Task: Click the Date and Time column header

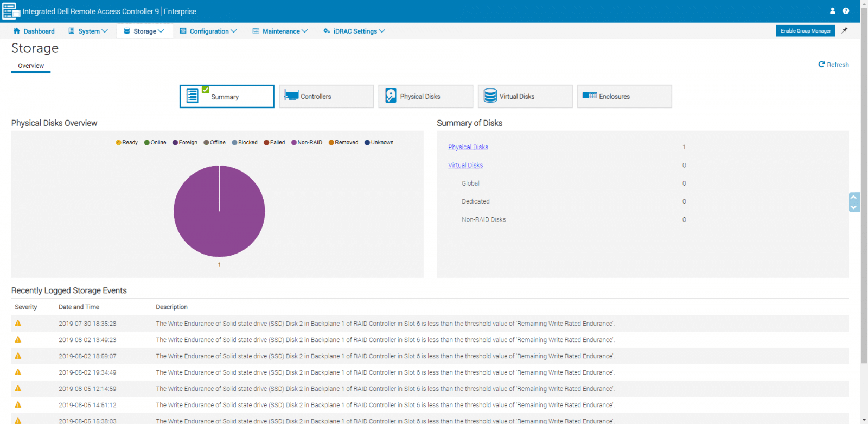Action: coord(79,307)
